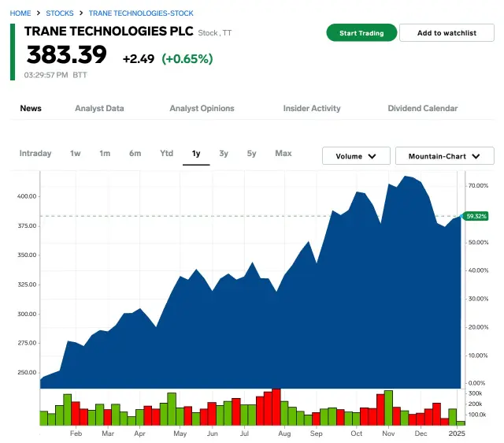Screen dimensions: 504x443
Task: Navigate to HOME breadcrumb link
Action: pyautogui.click(x=20, y=13)
